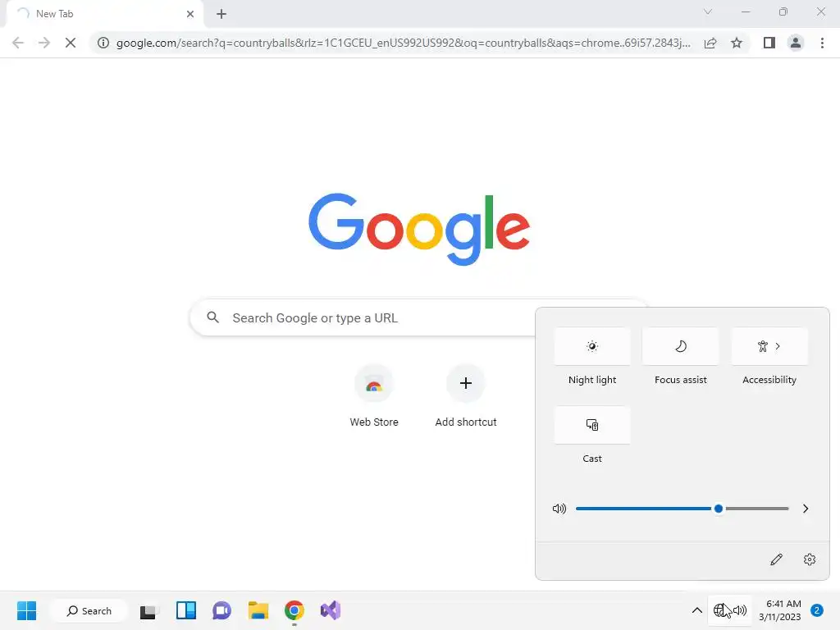Open the tab search dropdown arrow
This screenshot has width=840, height=630.
(x=708, y=11)
